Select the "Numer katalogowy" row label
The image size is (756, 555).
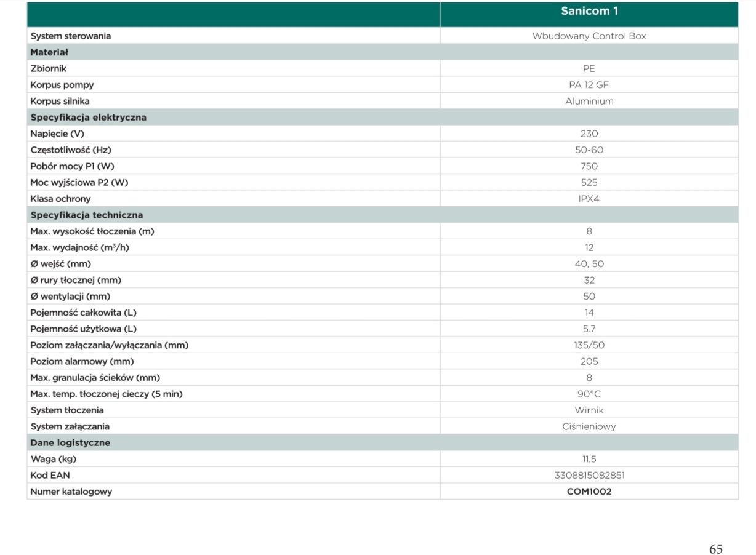pyautogui.click(x=71, y=492)
